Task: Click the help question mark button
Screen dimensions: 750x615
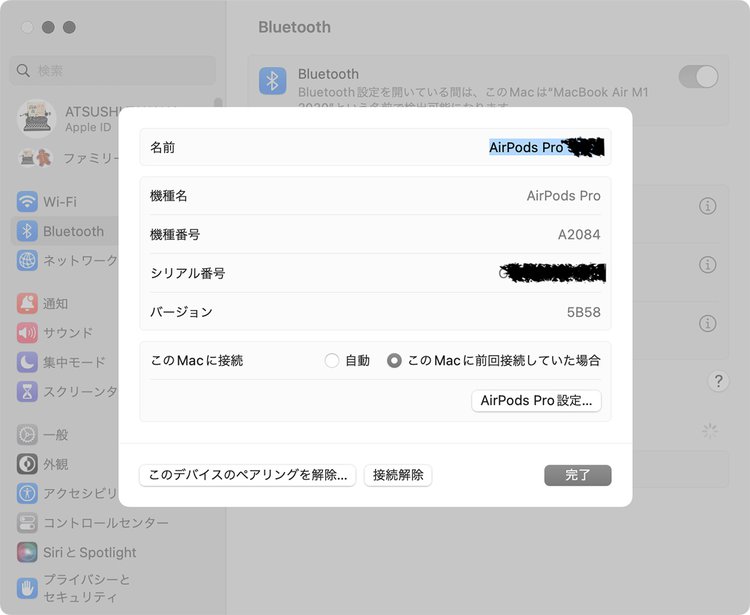Action: 718,381
